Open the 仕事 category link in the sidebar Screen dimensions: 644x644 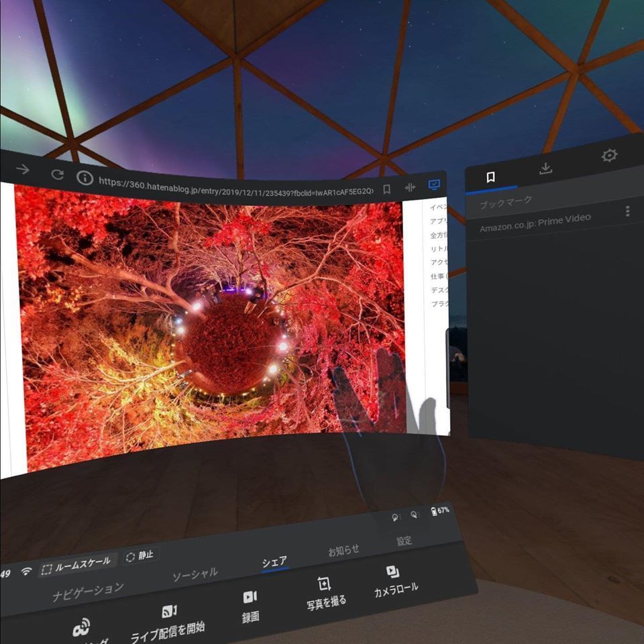tap(439, 276)
